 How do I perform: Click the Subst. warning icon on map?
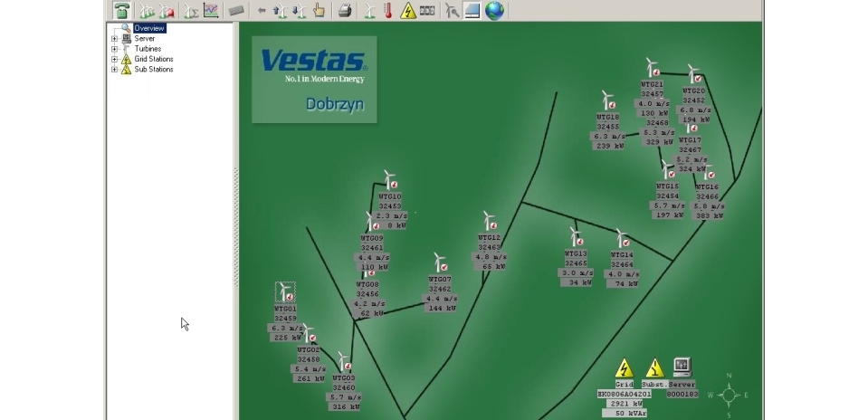pos(655,368)
